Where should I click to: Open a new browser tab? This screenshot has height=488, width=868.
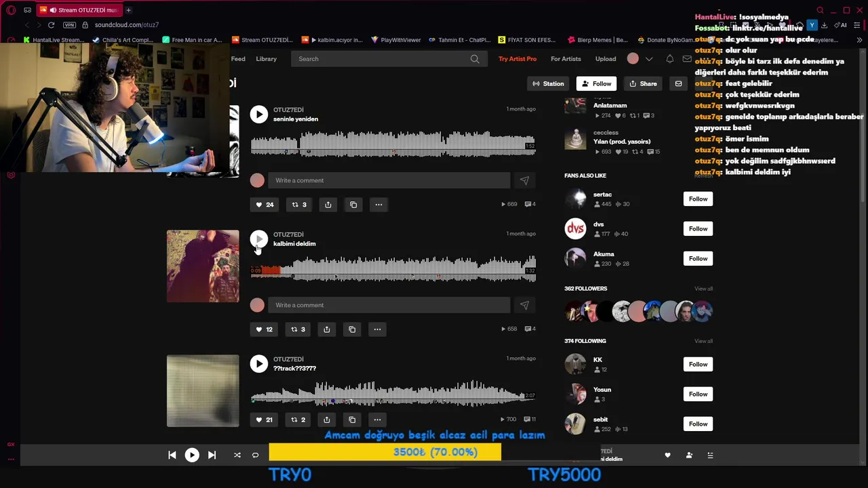(x=128, y=10)
